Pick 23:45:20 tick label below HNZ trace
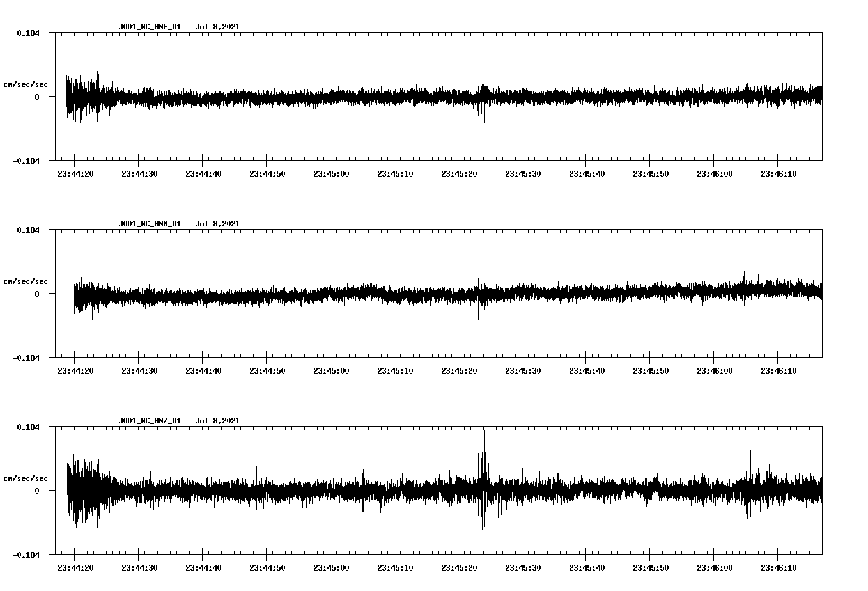Image resolution: width=868 pixels, height=591 pixels. tap(459, 567)
